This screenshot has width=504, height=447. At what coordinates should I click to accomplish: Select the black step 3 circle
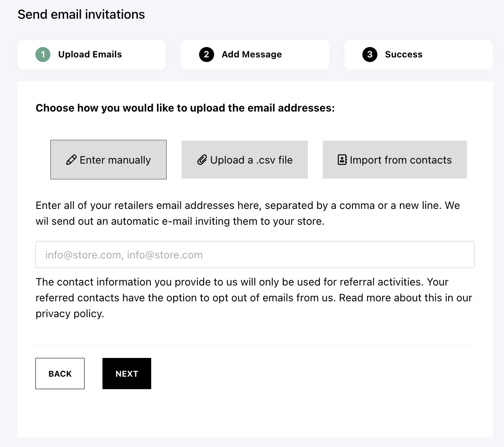click(x=370, y=55)
